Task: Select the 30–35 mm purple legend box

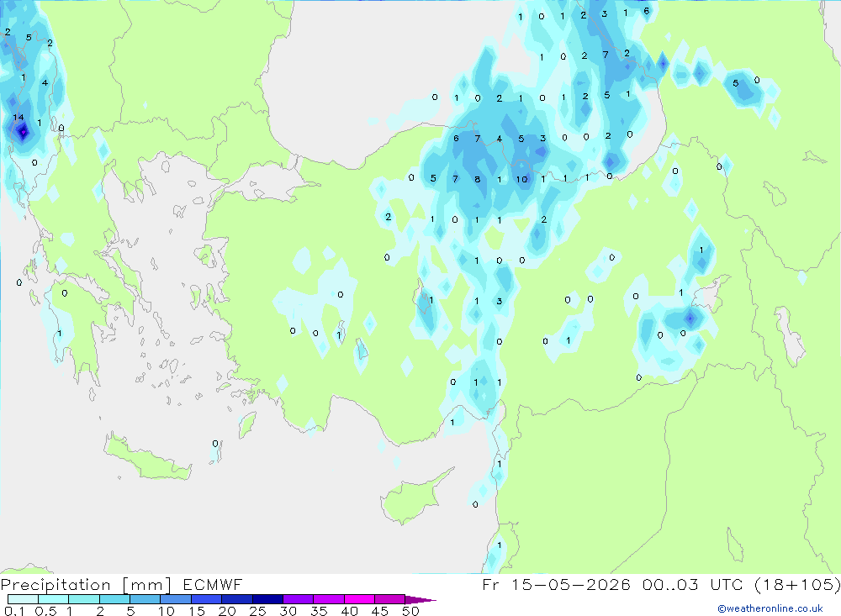Action: click(x=298, y=599)
